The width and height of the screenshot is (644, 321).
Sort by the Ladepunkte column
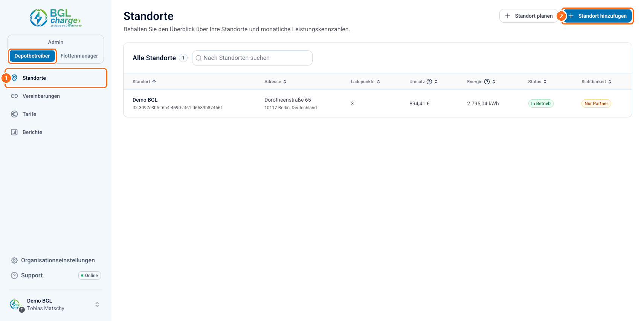pos(365,82)
